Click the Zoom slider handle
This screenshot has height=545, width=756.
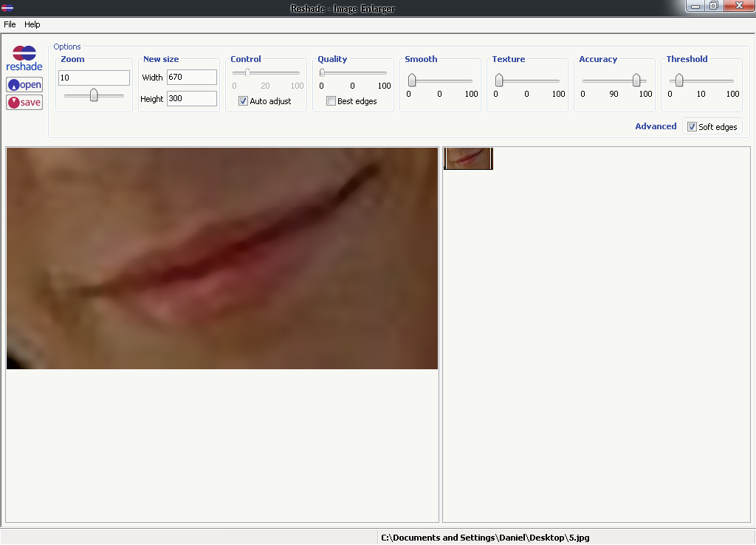coord(94,95)
